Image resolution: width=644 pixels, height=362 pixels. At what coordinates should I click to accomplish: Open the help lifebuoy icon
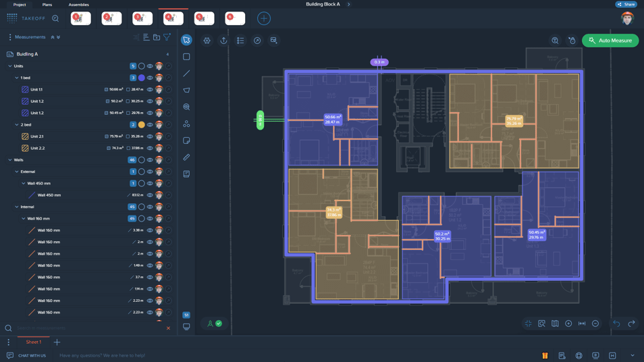click(579, 355)
